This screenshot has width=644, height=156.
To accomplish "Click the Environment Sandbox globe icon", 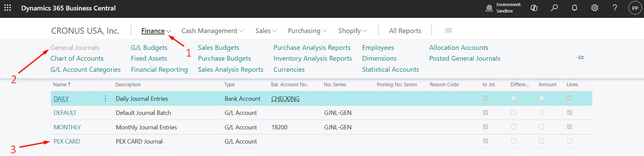I will point(489,8).
